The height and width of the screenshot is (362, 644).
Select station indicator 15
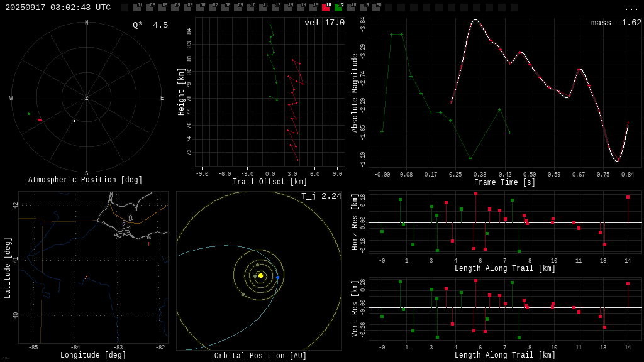tap(313, 7)
